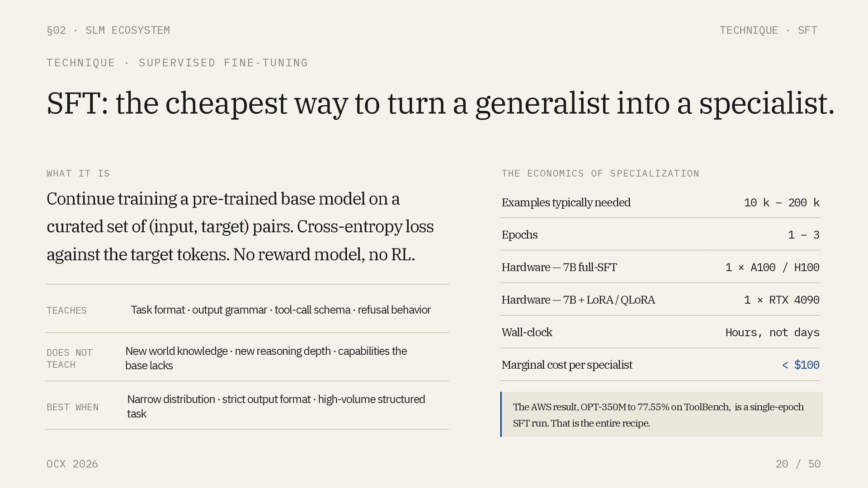Select the 'DOES NOT TEACH' row label
Viewport: 868px width, 488px height.
click(69, 358)
